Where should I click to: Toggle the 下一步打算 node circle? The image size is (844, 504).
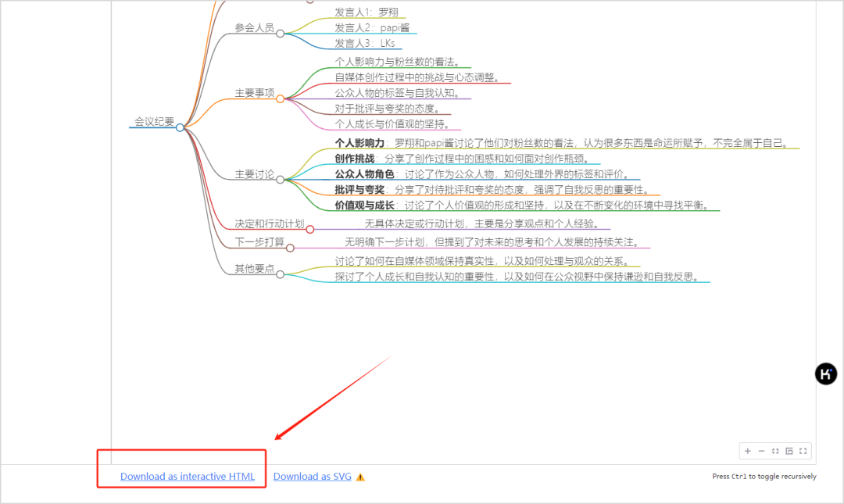pyautogui.click(x=290, y=248)
